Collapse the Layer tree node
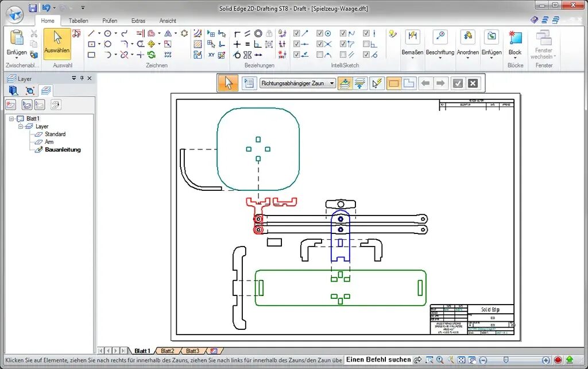Viewport: 588px width, 369px height. pyautogui.click(x=21, y=126)
